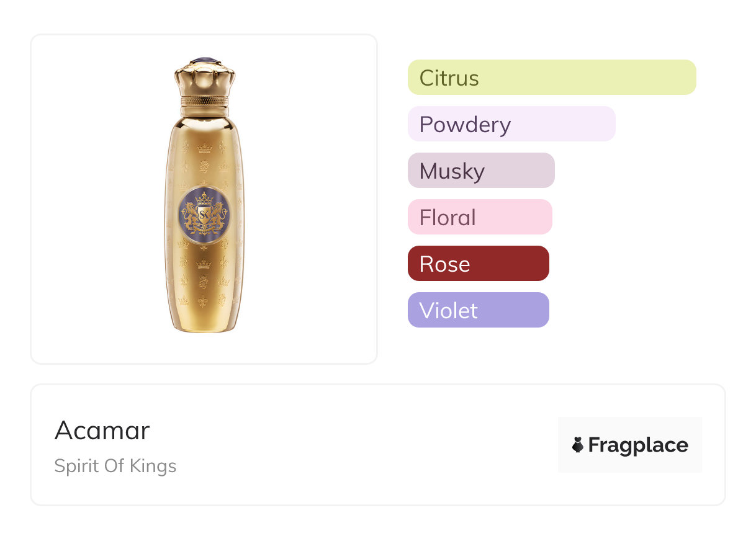Select the Powdery accord bar
This screenshot has height=536, width=756.
(511, 124)
